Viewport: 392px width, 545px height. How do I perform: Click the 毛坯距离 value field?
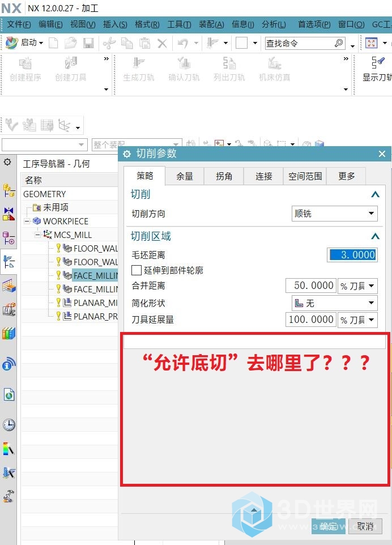[x=352, y=255]
